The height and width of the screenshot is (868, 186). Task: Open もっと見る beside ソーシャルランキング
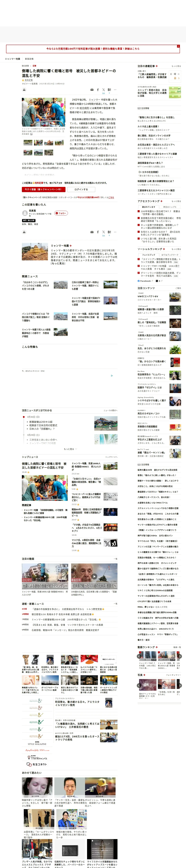[176, 249]
